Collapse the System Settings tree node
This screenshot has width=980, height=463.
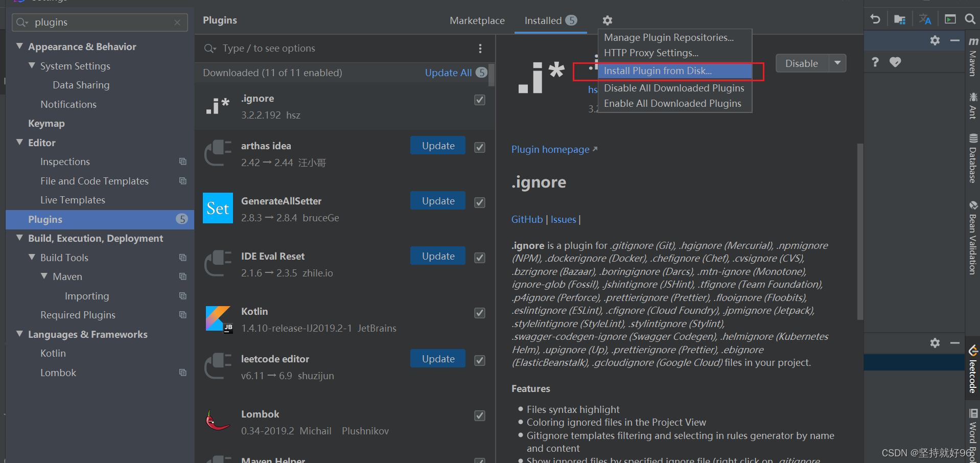click(32, 65)
